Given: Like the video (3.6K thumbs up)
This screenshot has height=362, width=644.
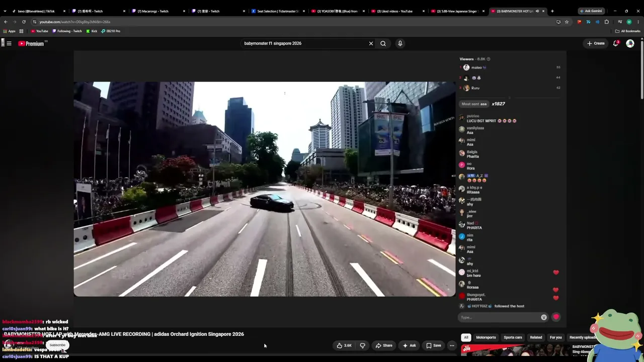Looking at the screenshot, I should 344,345.
